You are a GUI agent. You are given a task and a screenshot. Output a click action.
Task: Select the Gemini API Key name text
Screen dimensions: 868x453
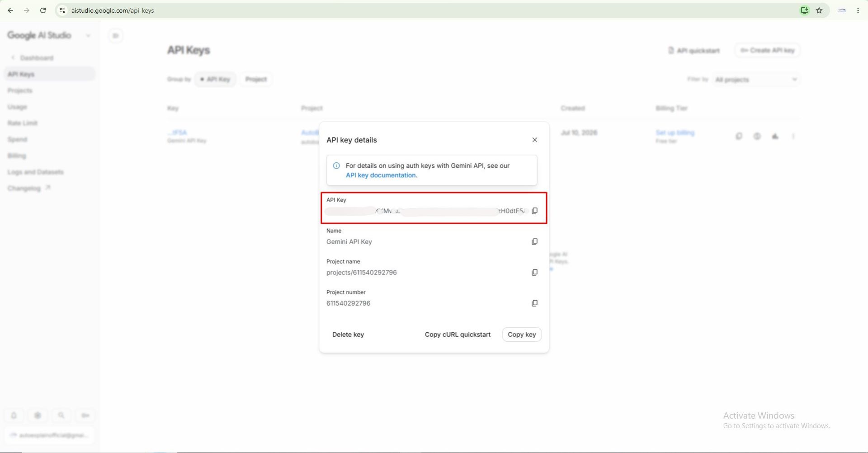point(349,241)
